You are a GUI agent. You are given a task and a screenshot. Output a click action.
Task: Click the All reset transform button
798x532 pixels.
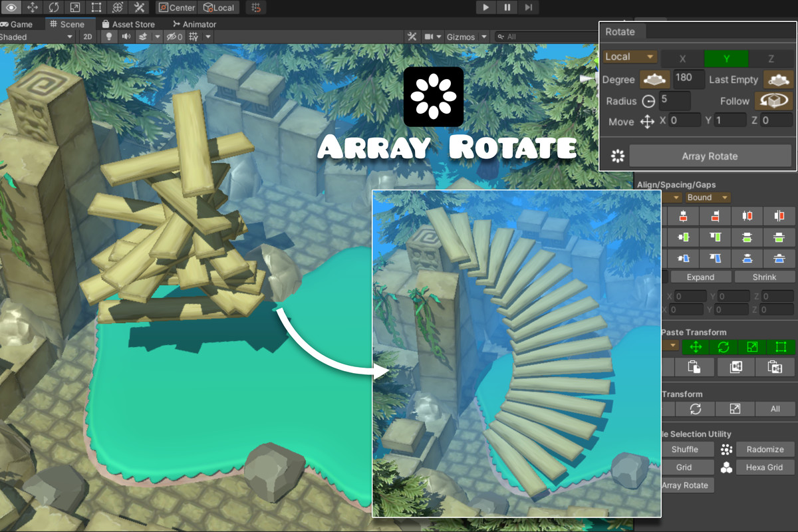[x=775, y=409]
